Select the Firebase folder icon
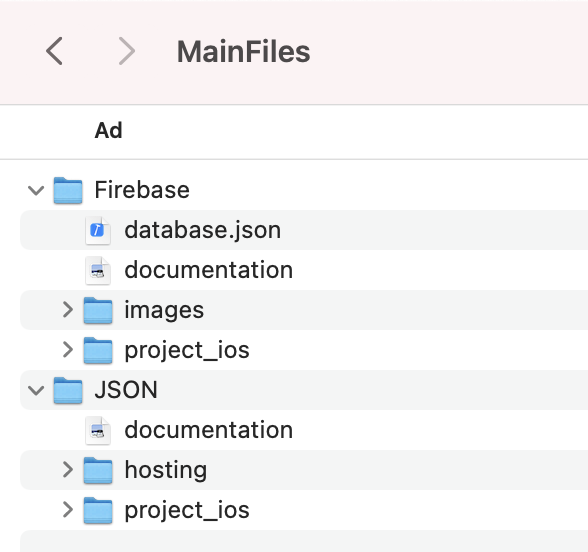588x552 pixels. click(x=68, y=190)
